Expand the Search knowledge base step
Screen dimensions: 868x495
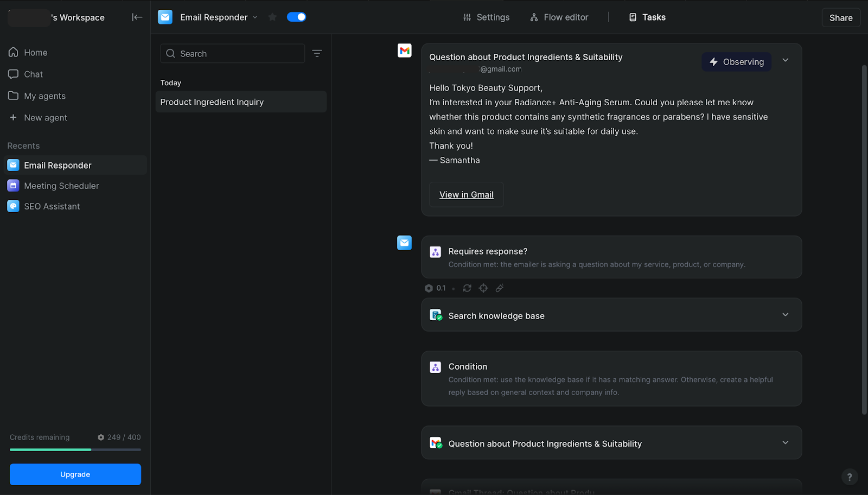pyautogui.click(x=785, y=315)
